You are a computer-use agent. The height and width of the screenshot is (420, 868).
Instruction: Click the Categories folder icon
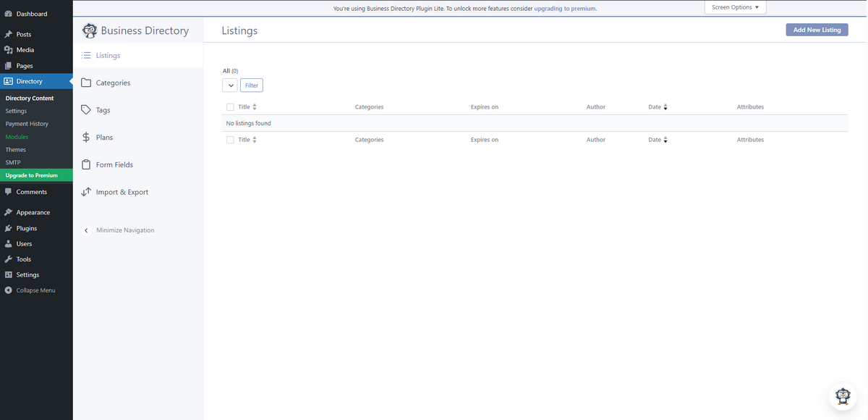(86, 83)
